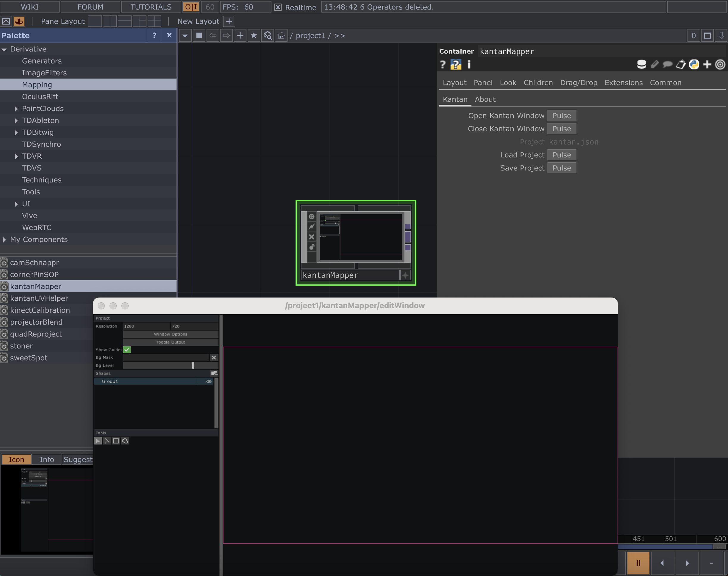Select the rectangle shape tool in Tools
Image resolution: width=728 pixels, height=576 pixels.
click(116, 441)
